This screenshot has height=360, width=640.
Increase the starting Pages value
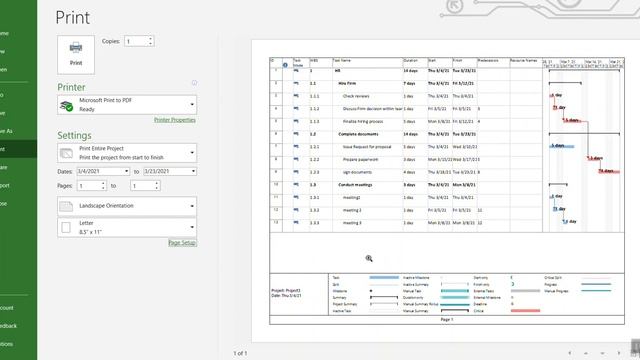click(x=103, y=183)
